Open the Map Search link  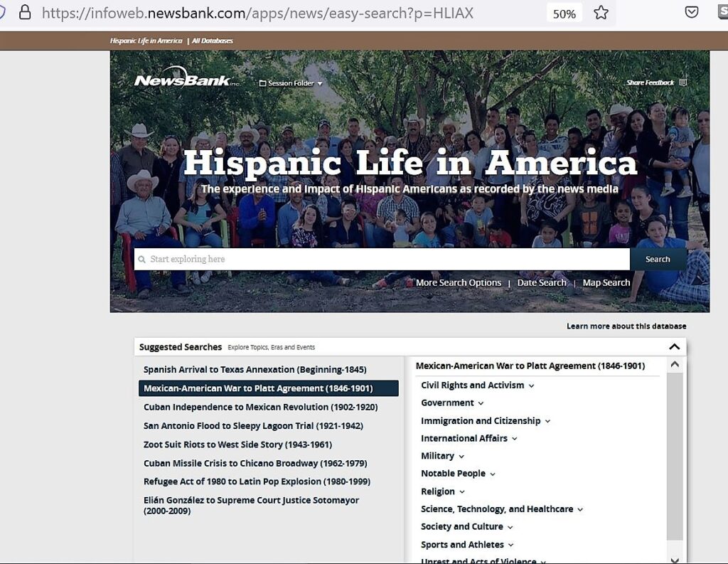click(x=606, y=282)
